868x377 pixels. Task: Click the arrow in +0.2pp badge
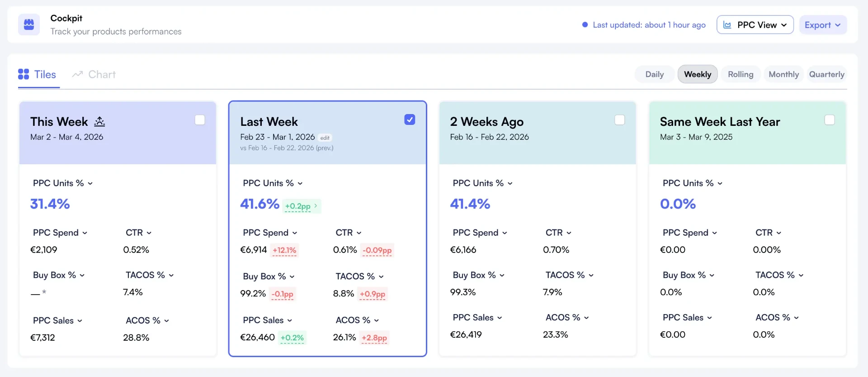coord(316,206)
